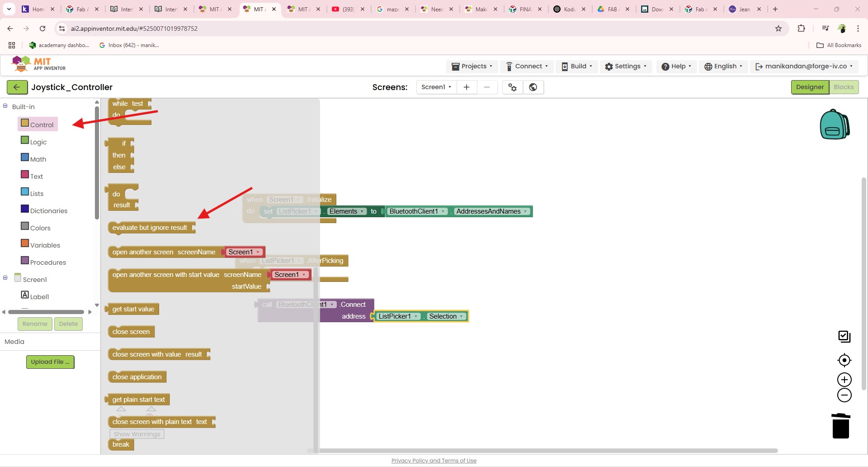Open the Projects menu
This screenshot has width=868, height=467.
[x=472, y=67]
